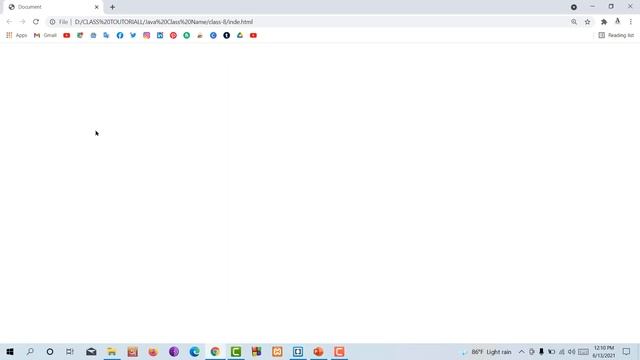Image resolution: width=640 pixels, height=360 pixels.
Task: Open the Chrome profile avatar
Action: coord(618,22)
